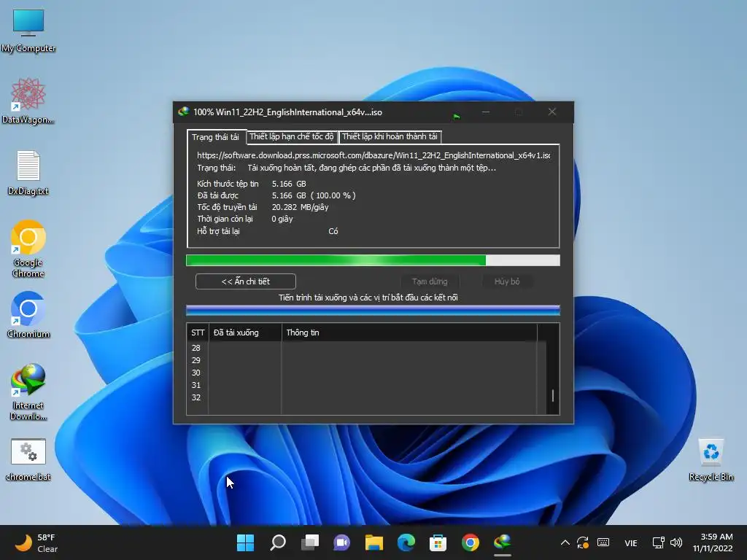Open Task View on taskbar
747x560 pixels.
tap(310, 542)
